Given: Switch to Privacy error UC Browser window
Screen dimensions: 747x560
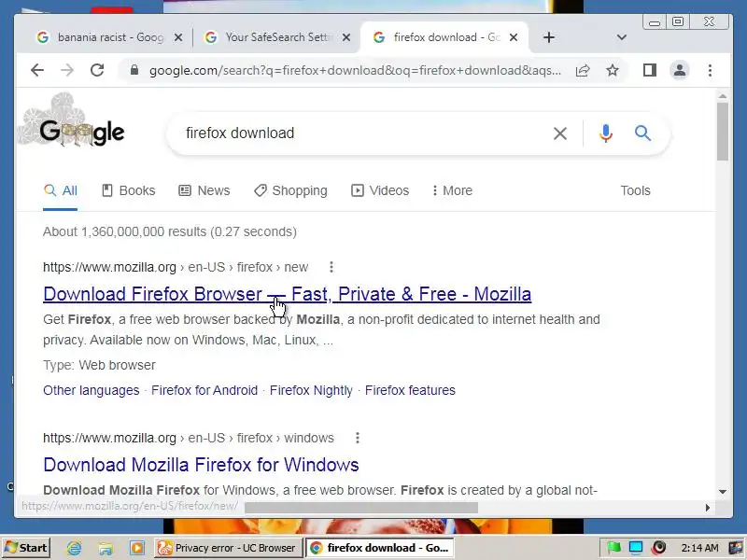Looking at the screenshot, I should click(x=228, y=548).
